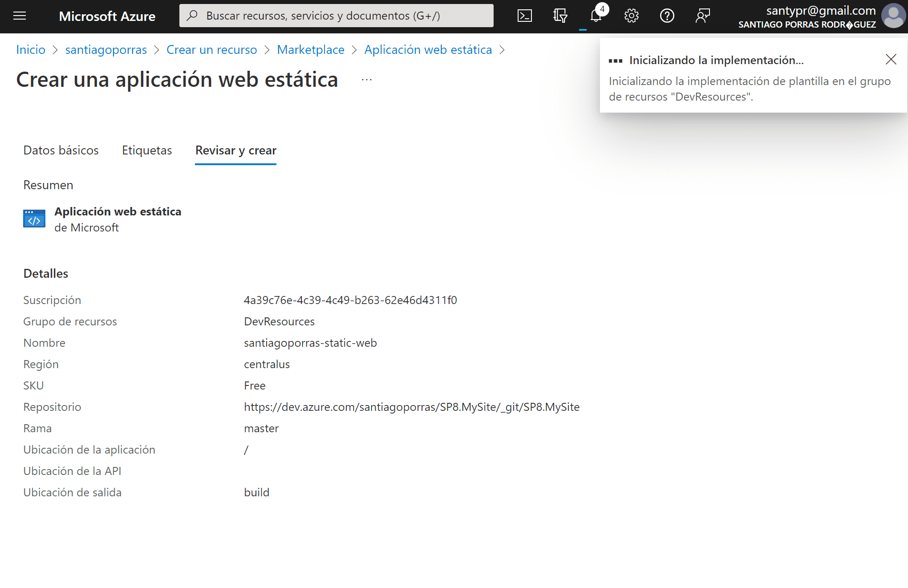This screenshot has width=908, height=588.
Task: Click the search magnifier icon
Action: [192, 16]
